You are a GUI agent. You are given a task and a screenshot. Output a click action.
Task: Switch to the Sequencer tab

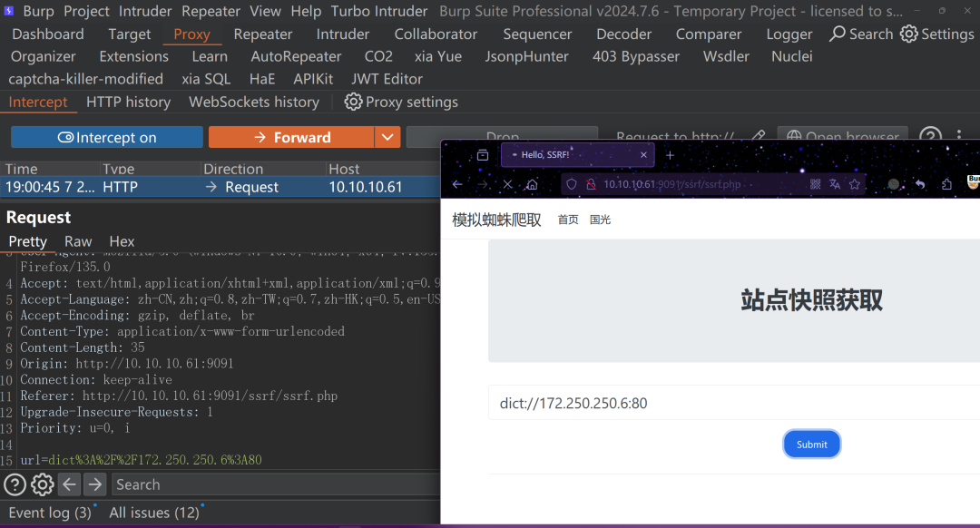[537, 34]
